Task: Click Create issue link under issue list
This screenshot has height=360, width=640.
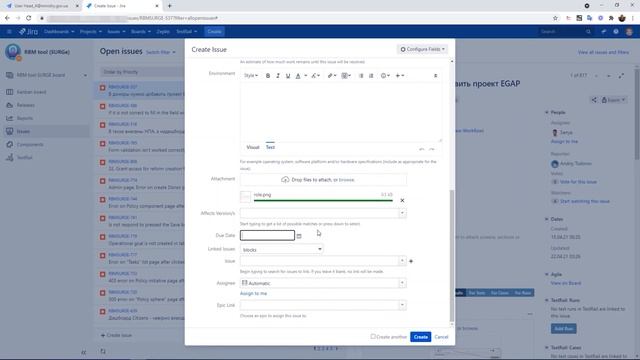Action: (x=116, y=335)
